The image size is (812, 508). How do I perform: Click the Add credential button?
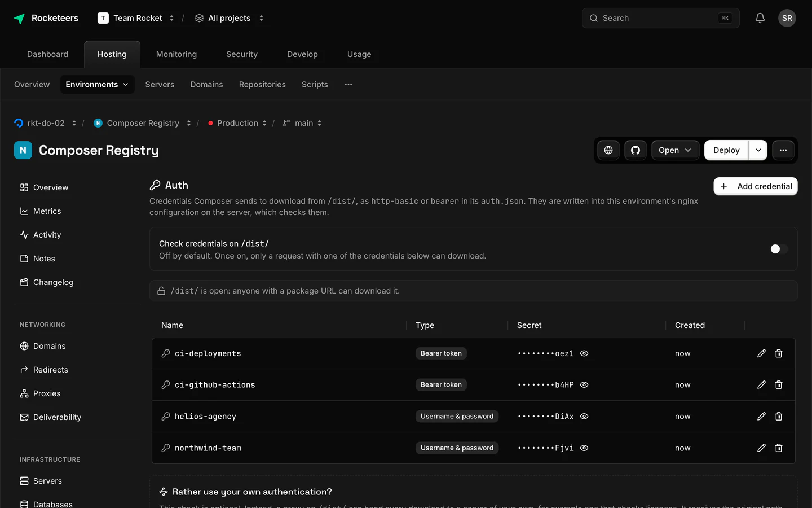(x=756, y=186)
